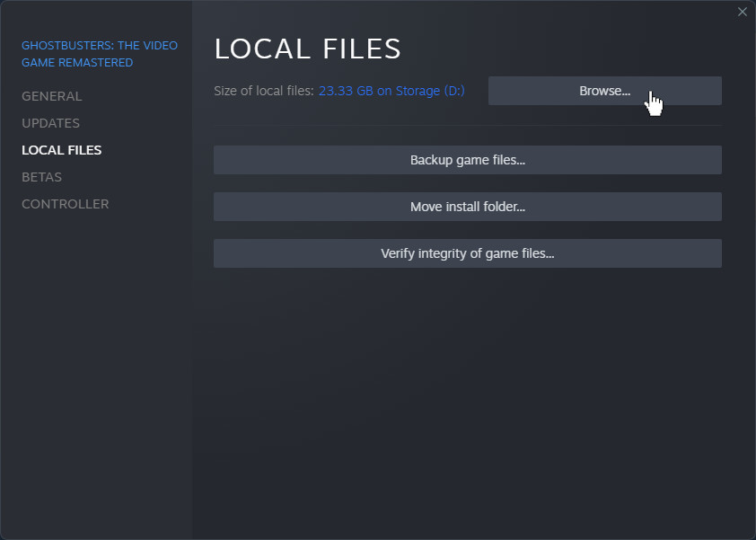The height and width of the screenshot is (540, 756).
Task: Close the properties dialog with the X icon
Action: [x=742, y=12]
